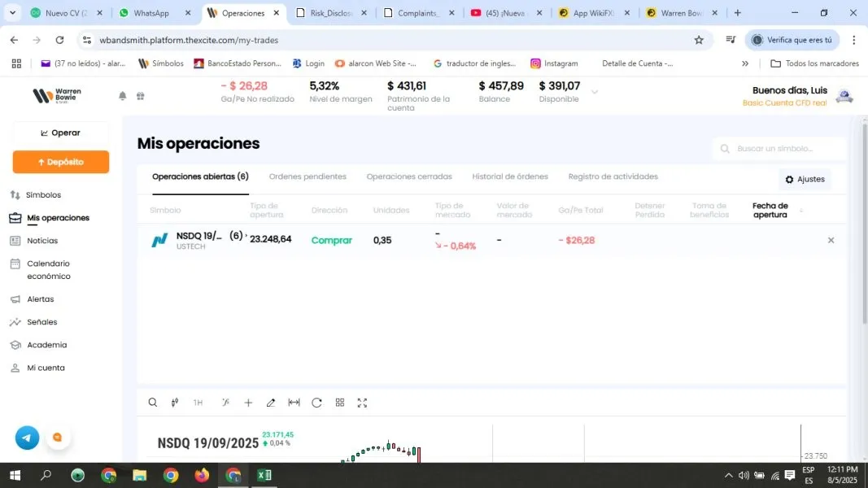Bookmark this page with the star icon
Viewport: 868px width, 488px height.
[x=699, y=40]
